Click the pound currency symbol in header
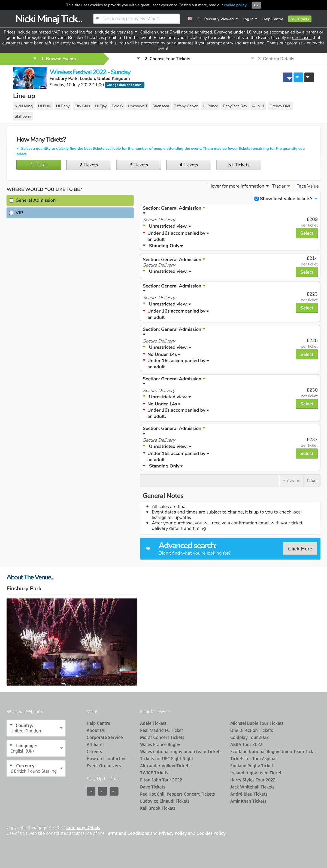The image size is (327, 868). click(x=198, y=19)
